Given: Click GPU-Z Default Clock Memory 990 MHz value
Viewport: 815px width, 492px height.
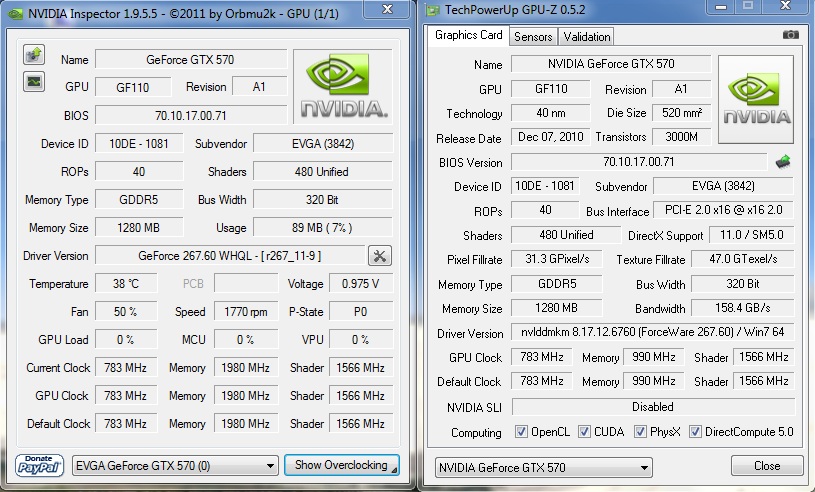Looking at the screenshot, I should (653, 381).
